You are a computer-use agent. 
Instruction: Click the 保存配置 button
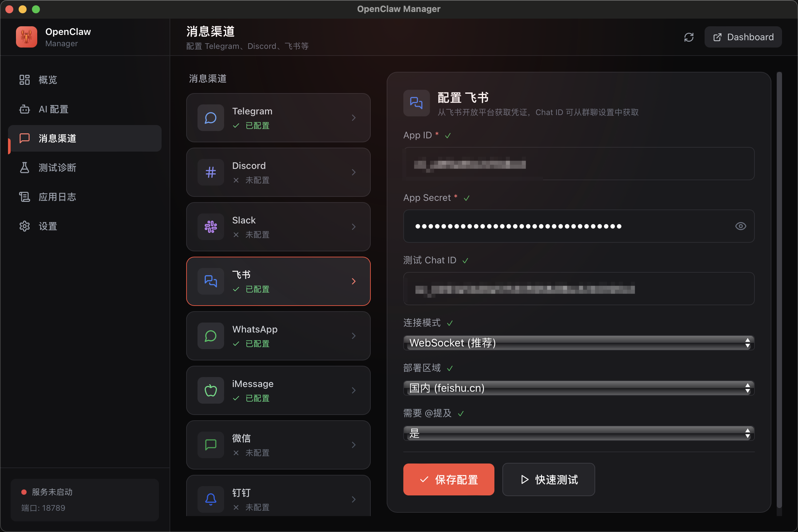449,479
